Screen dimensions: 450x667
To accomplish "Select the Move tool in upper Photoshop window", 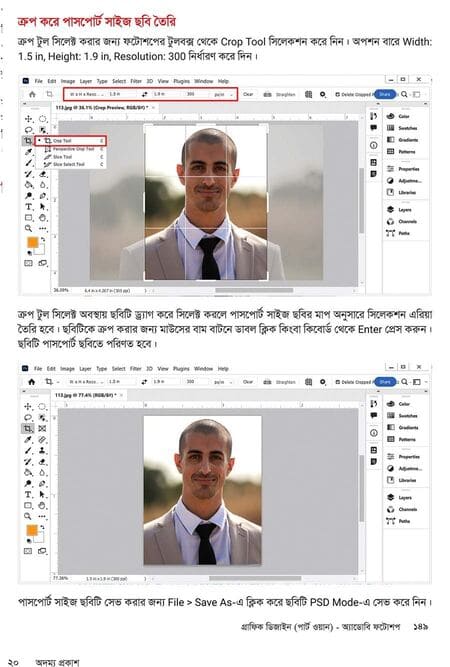I will pyautogui.click(x=28, y=119).
